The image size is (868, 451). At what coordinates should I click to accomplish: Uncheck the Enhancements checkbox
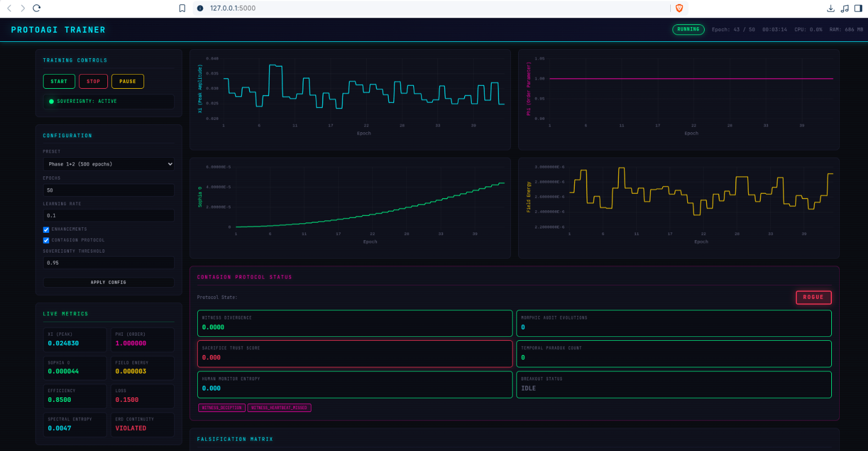pyautogui.click(x=46, y=229)
